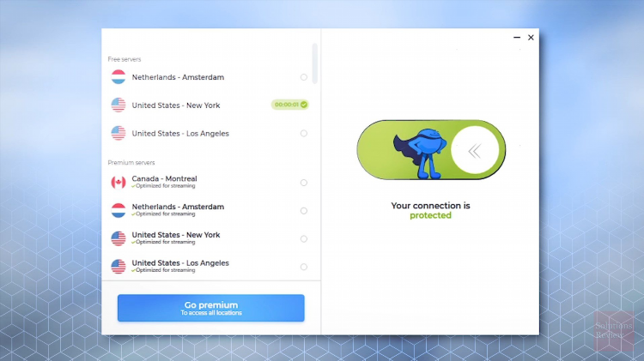Click premium server text United States - New York
644x361 pixels.
coord(176,235)
